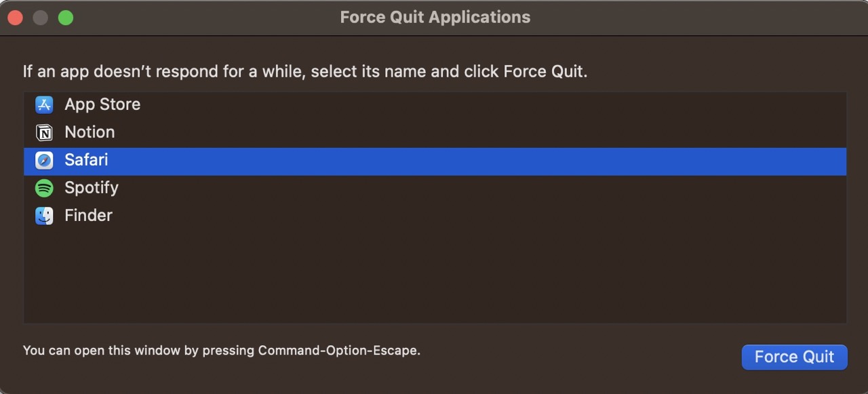
Task: Click the Notion app icon
Action: (x=44, y=132)
